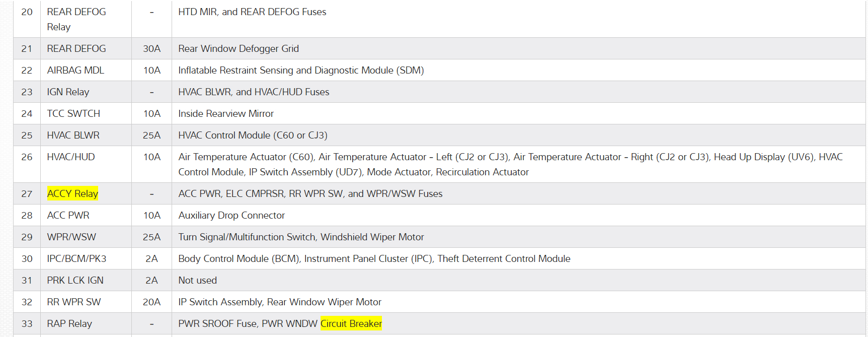Select the Inside Rearview Mirror description
The width and height of the screenshot is (868, 337).
[x=225, y=113]
